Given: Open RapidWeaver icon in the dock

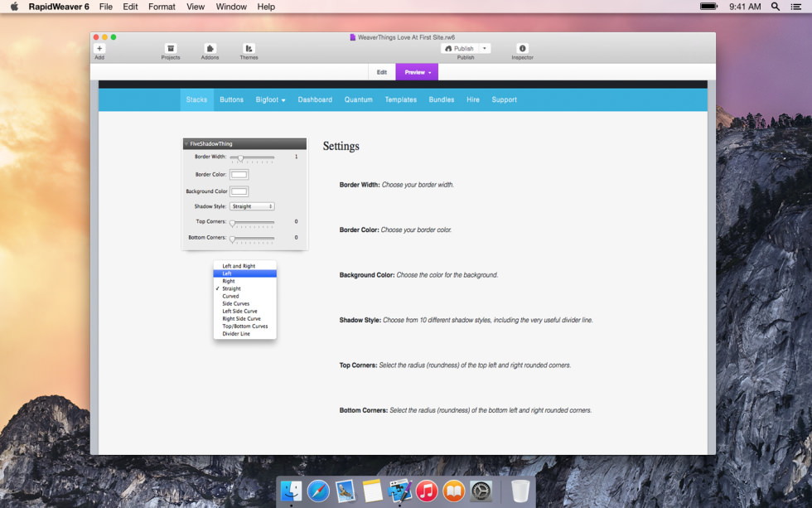Looking at the screenshot, I should tap(399, 491).
